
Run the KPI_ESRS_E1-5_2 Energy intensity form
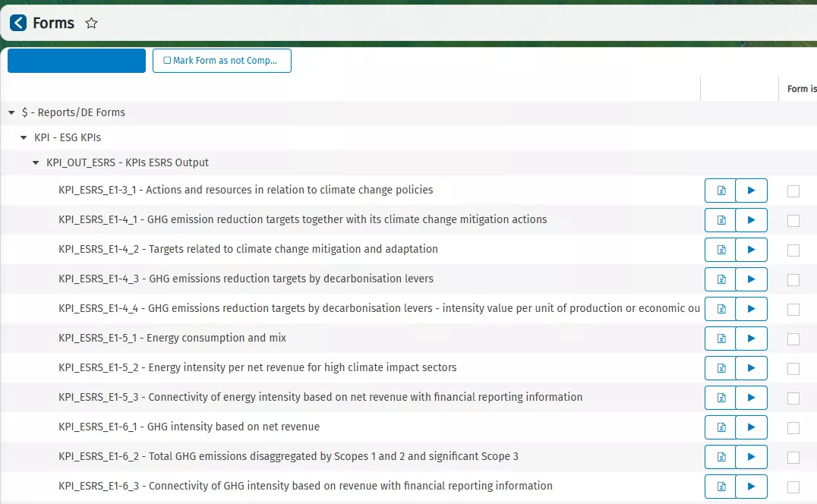[x=751, y=368]
